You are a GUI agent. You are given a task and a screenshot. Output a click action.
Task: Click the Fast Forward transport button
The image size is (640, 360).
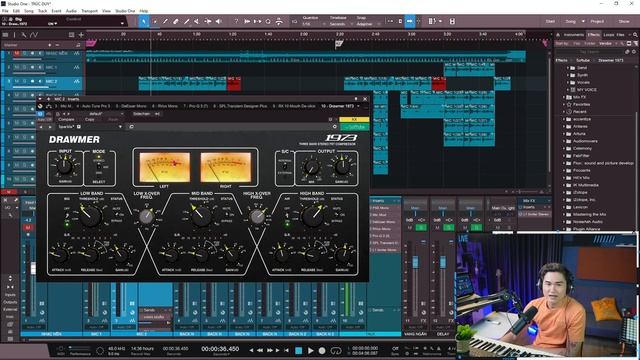[x=270, y=350]
